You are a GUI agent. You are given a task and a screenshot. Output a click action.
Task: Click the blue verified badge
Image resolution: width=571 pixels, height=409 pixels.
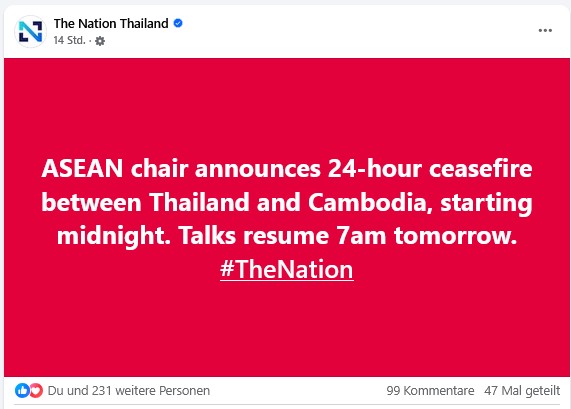(x=178, y=23)
